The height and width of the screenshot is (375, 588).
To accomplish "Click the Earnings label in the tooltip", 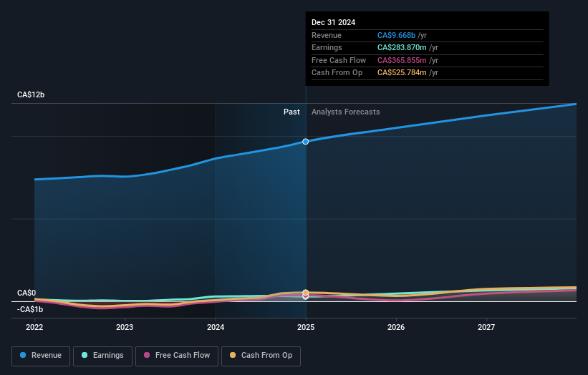I will (327, 47).
